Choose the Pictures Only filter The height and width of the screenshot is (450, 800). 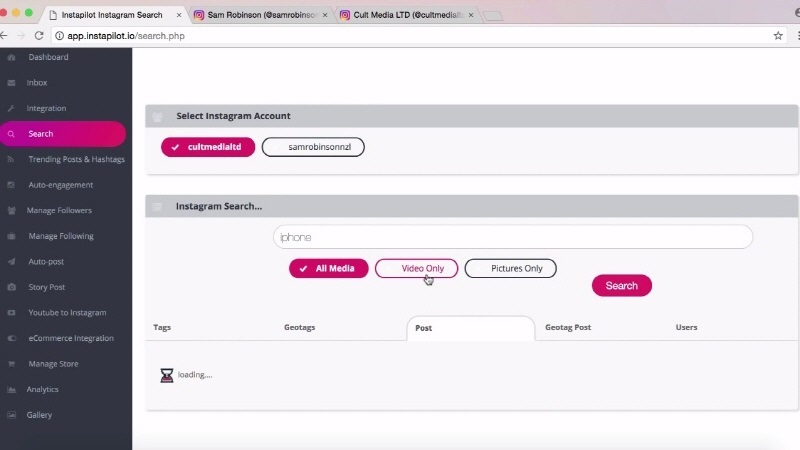coord(510,268)
